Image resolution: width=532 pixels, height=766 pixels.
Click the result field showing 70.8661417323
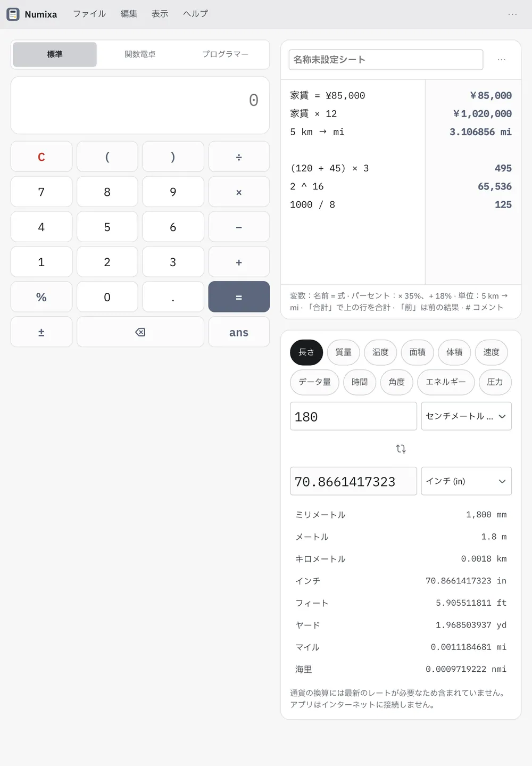[353, 481]
